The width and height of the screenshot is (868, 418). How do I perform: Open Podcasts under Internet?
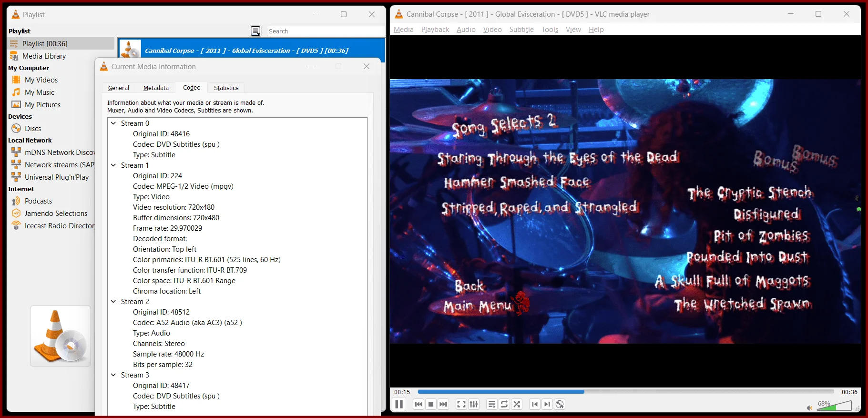38,201
